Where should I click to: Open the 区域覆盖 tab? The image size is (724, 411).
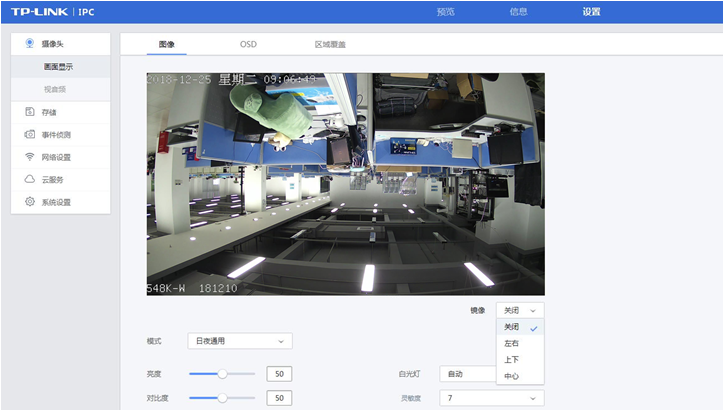[330, 44]
